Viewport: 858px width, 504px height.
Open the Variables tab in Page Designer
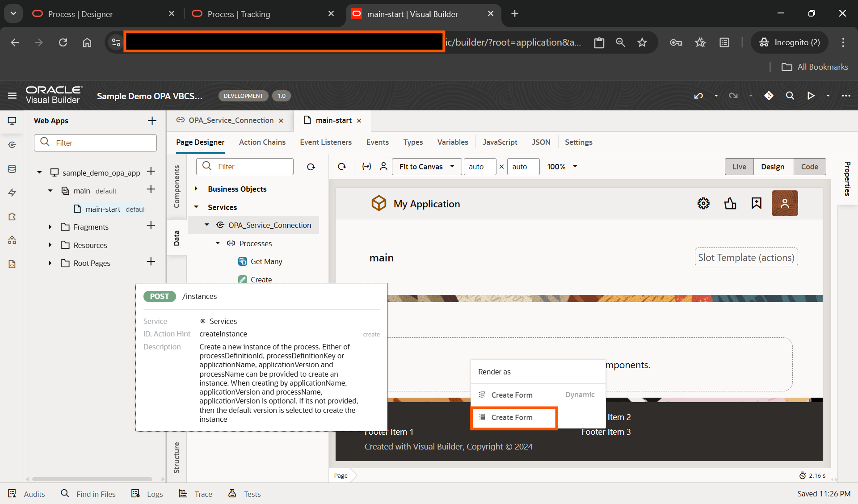(453, 142)
